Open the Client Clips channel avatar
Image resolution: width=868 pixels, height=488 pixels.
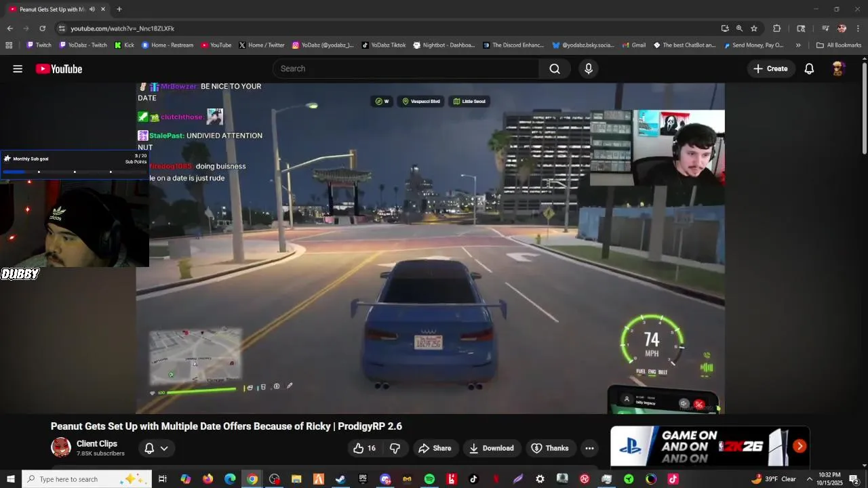tap(61, 447)
